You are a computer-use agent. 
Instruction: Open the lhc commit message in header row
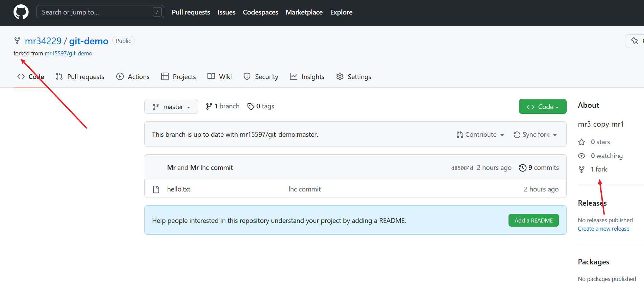217,167
